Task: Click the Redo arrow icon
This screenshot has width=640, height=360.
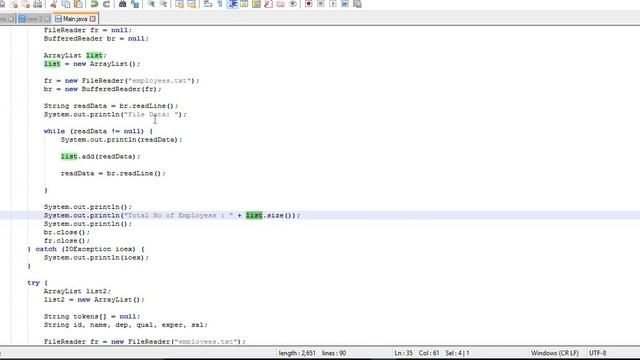Action: [107, 4]
